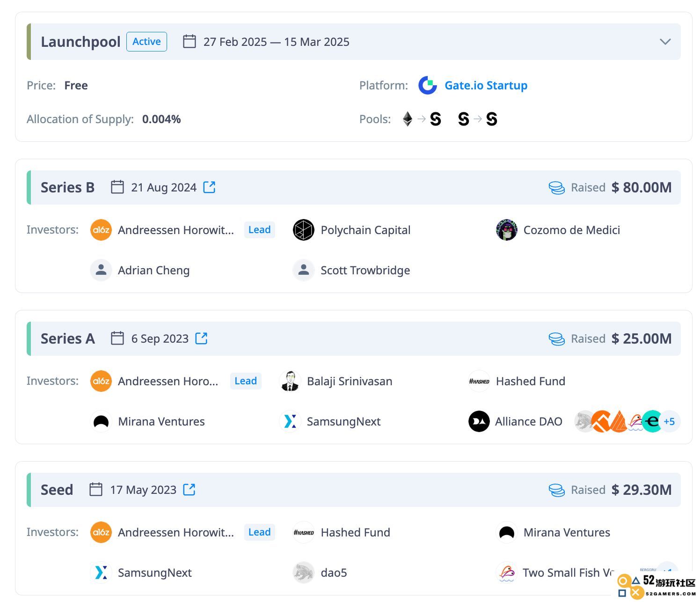This screenshot has width=700, height=602.
Task: Click the Polychain Capital logo
Action: click(304, 230)
